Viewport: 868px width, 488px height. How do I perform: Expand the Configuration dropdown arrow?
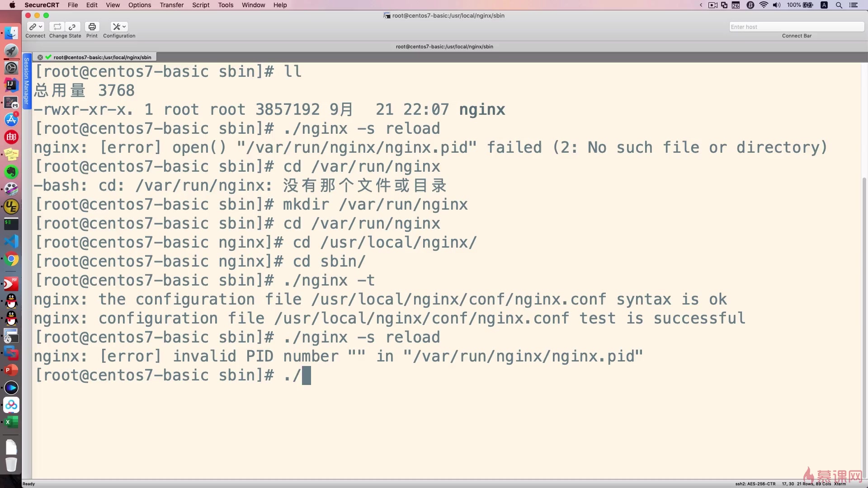pos(124,27)
